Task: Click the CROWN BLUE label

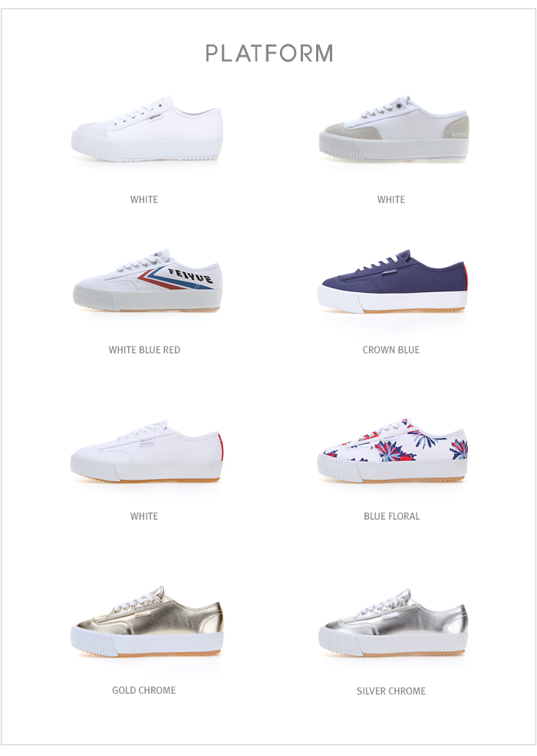Action: click(x=390, y=350)
